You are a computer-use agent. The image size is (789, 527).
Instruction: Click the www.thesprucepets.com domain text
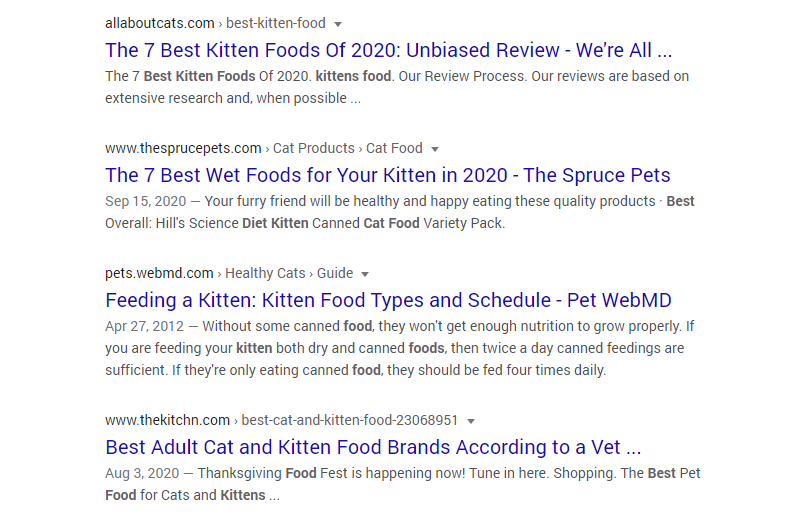click(183, 148)
